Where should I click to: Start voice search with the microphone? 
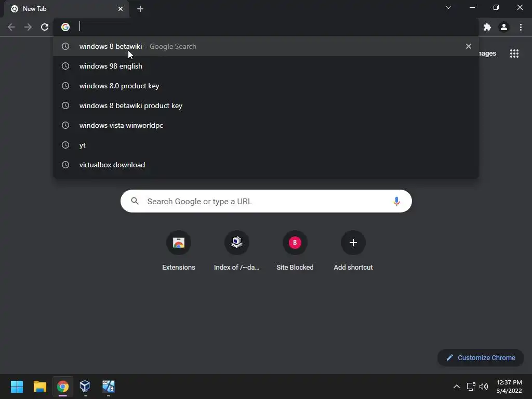click(x=396, y=201)
